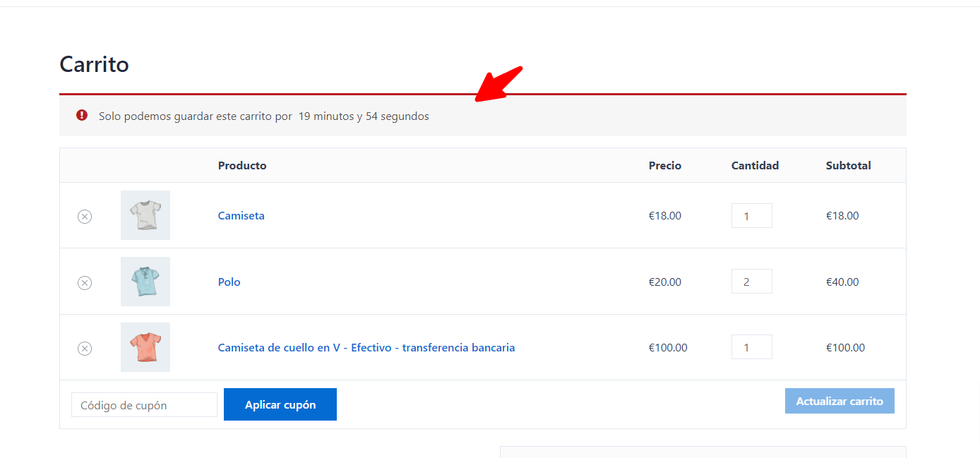Open the blue Polo product thumbnail
This screenshot has height=458, width=980.
click(x=145, y=282)
